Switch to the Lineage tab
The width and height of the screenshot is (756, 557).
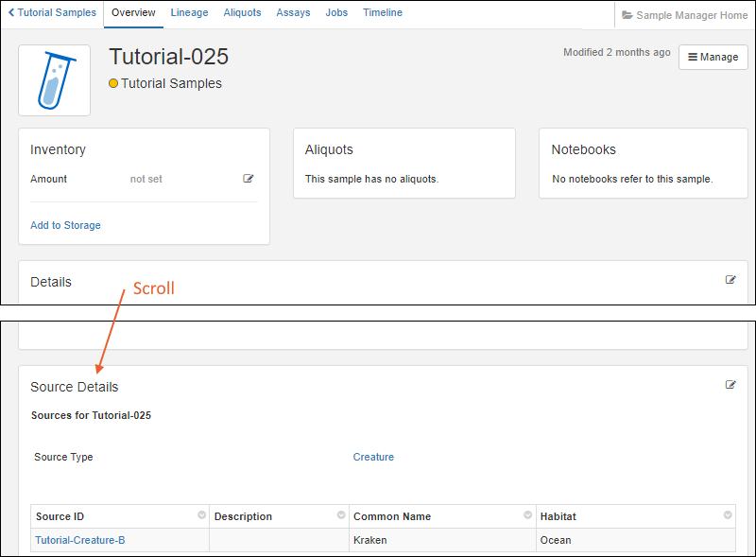[x=189, y=13]
